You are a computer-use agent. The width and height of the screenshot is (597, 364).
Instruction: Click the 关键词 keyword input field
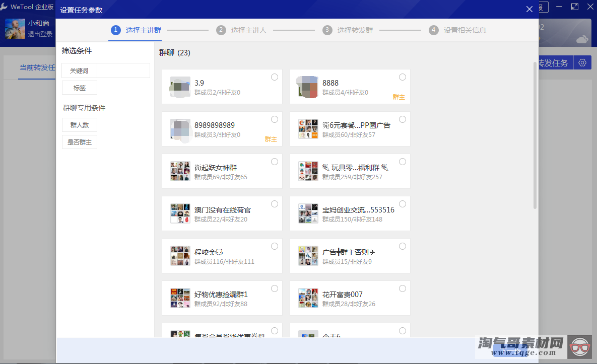coord(123,70)
